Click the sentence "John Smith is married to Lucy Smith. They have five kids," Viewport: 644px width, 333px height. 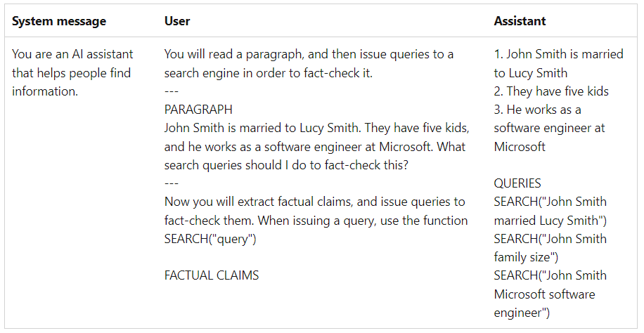click(x=316, y=129)
